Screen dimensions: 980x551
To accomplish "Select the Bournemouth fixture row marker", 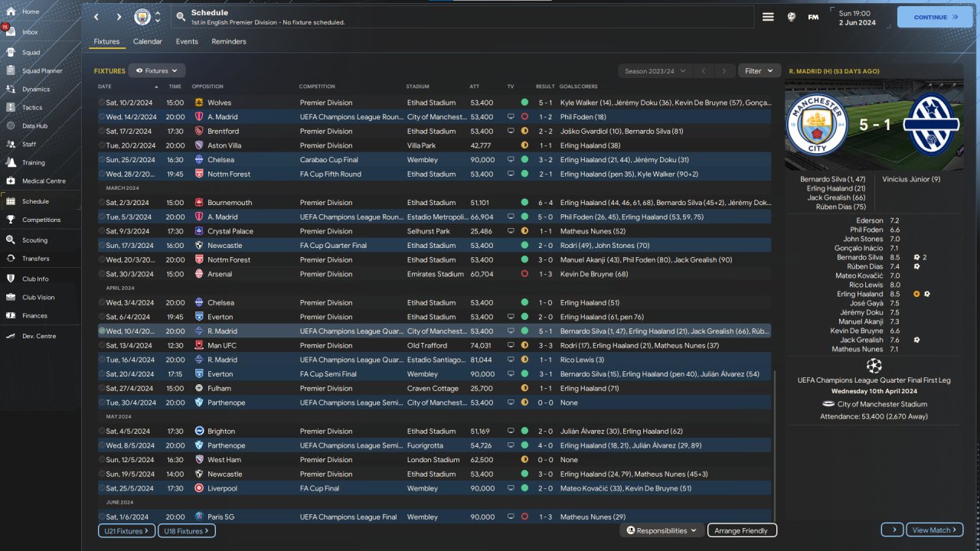I will pyautogui.click(x=102, y=203).
